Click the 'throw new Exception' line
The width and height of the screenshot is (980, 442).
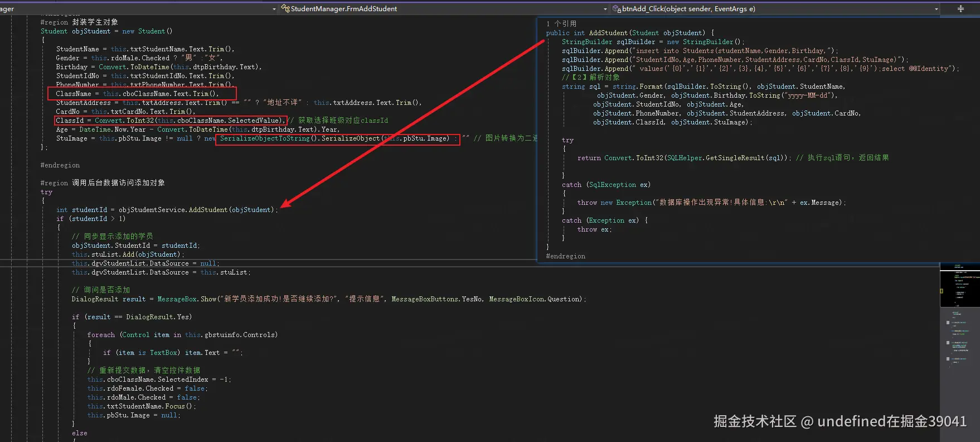pos(712,203)
